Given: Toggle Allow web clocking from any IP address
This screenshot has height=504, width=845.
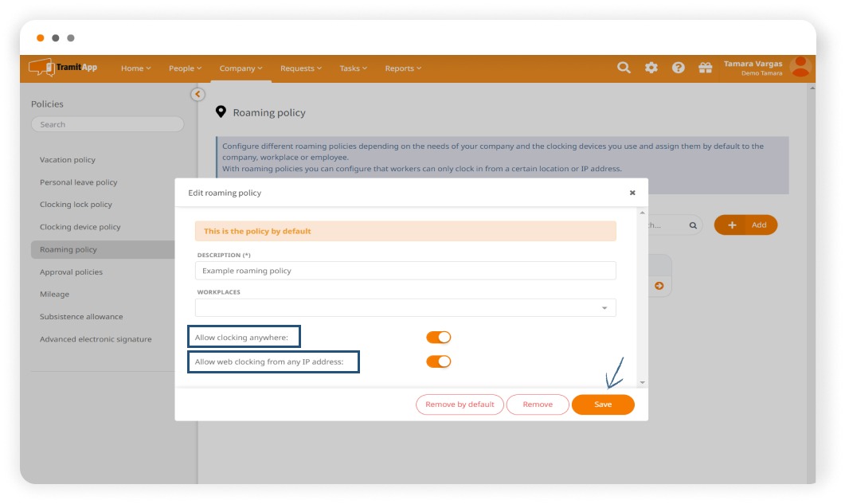Looking at the screenshot, I should point(438,361).
